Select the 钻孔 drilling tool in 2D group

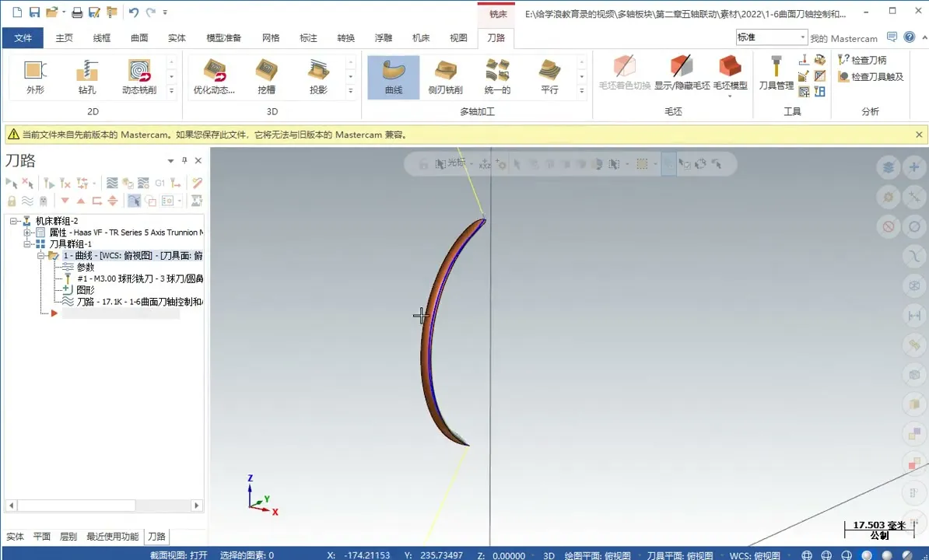[86, 75]
